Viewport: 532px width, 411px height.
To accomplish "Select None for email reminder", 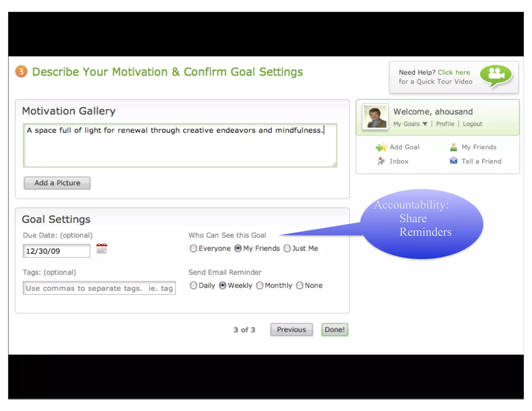I will pyautogui.click(x=300, y=286).
